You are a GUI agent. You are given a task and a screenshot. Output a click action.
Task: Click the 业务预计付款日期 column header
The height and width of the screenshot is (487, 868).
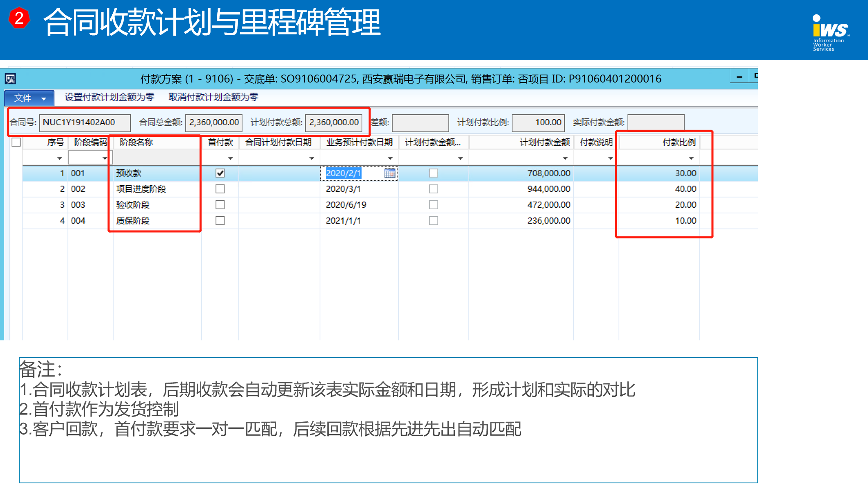pos(359,142)
